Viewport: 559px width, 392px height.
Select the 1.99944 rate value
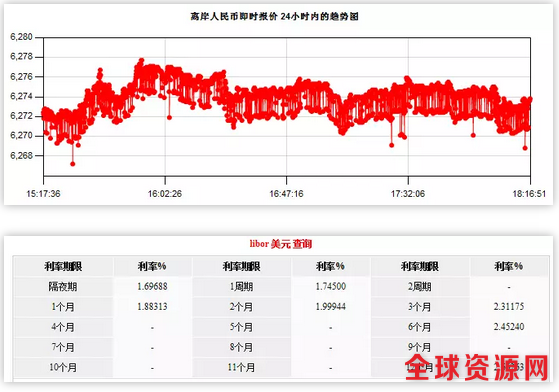[330, 307]
